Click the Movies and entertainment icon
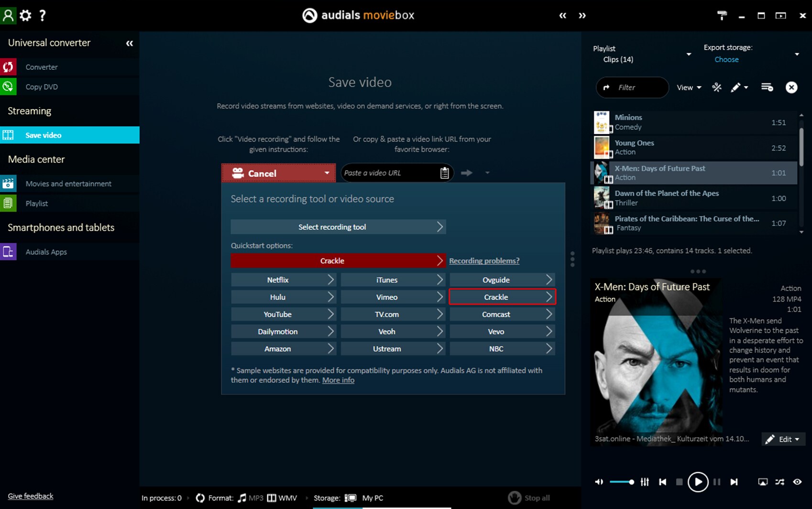The height and width of the screenshot is (509, 812). [8, 184]
